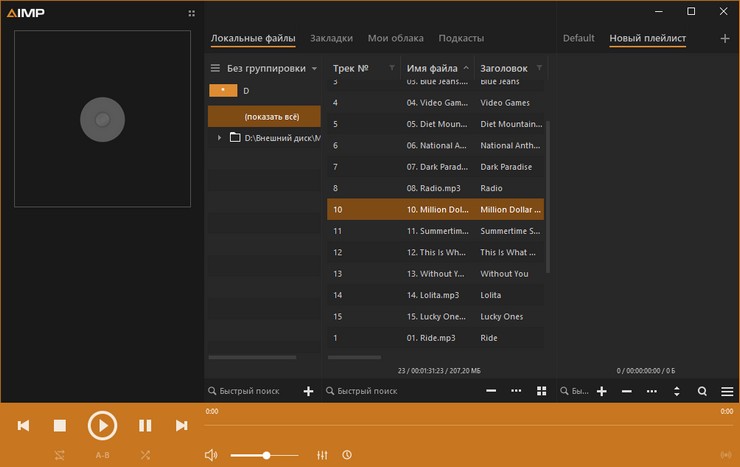
Task: Go to the previous track
Action: pos(23,426)
